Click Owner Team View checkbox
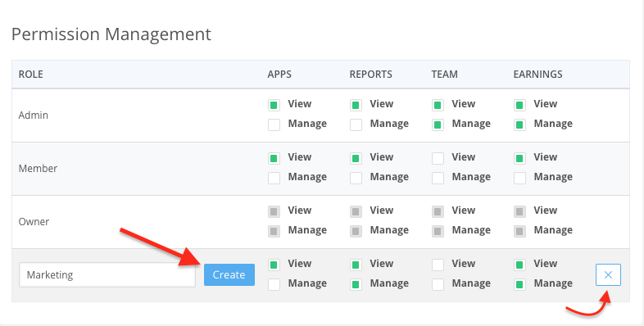This screenshot has width=644, height=326. pos(438,212)
